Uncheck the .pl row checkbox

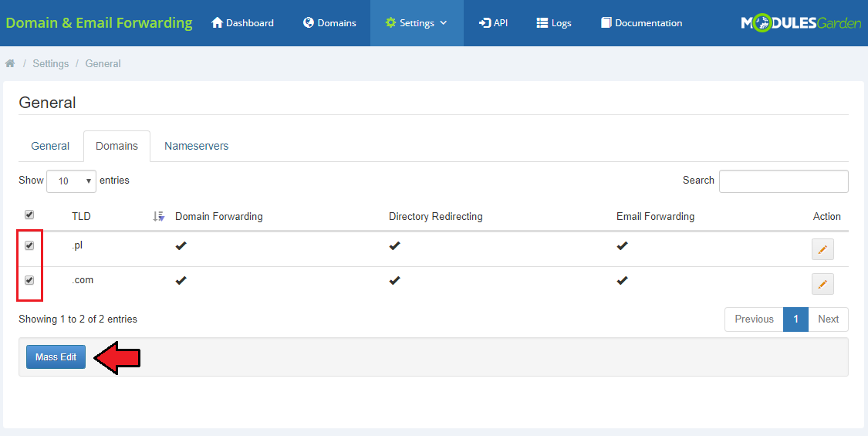(30, 246)
